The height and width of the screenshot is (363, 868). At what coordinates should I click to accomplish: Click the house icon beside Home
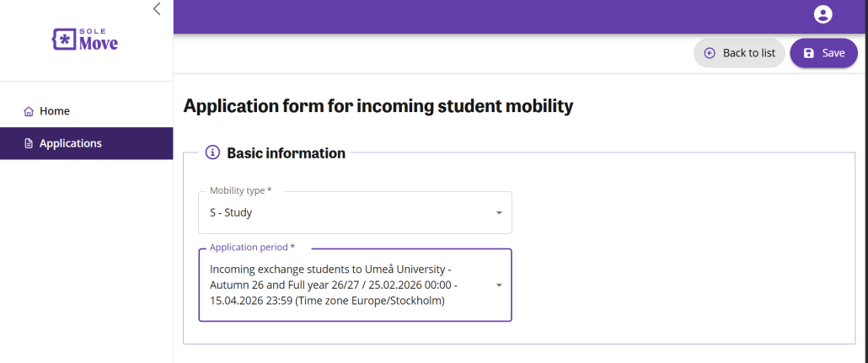(x=29, y=111)
